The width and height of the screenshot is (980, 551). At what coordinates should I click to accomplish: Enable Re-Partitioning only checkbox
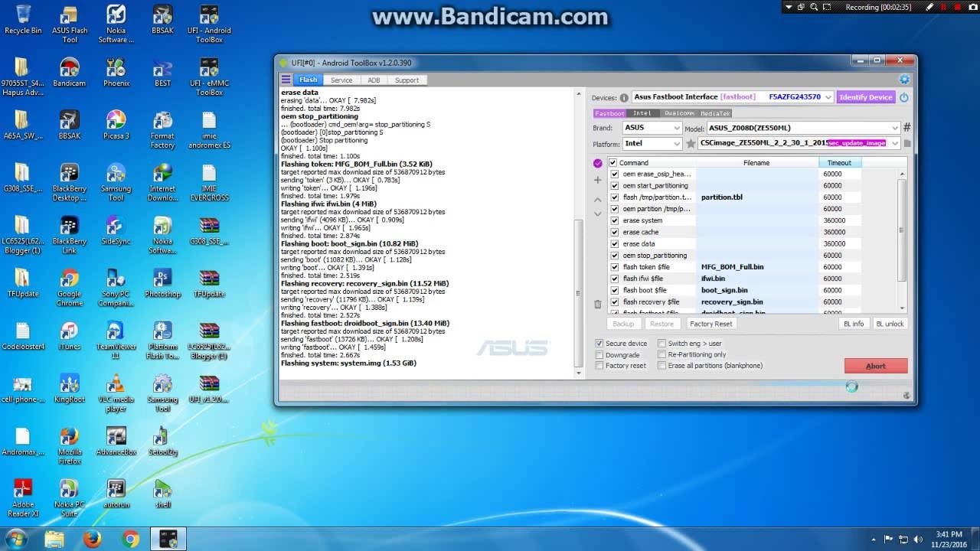[661, 355]
